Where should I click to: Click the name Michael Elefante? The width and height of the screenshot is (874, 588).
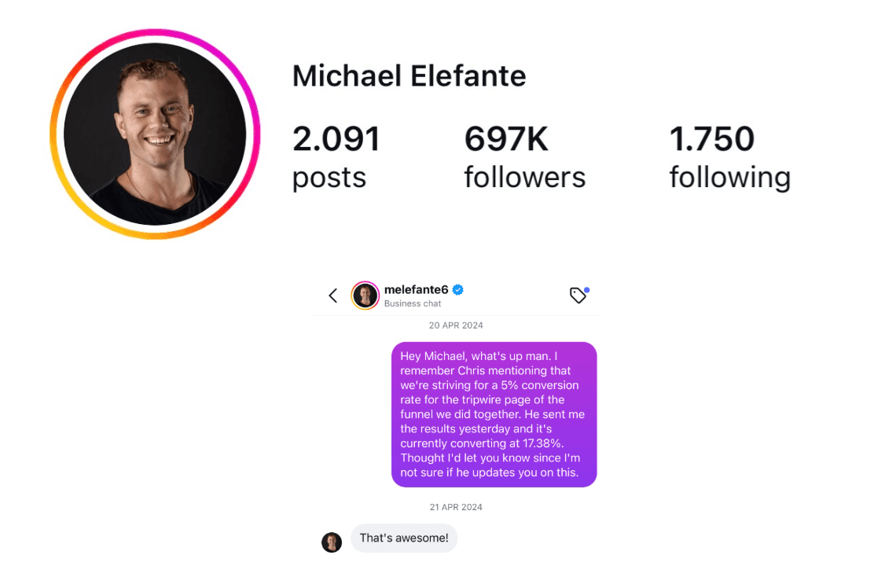(409, 75)
